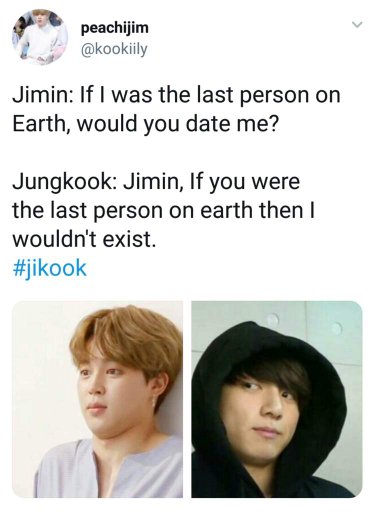Visit the @kookiily handle

[x=114, y=50]
